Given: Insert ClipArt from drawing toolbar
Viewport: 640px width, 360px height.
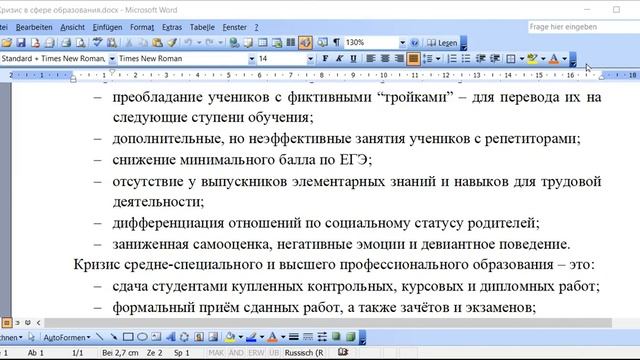Looking at the screenshot, I should [199, 337].
